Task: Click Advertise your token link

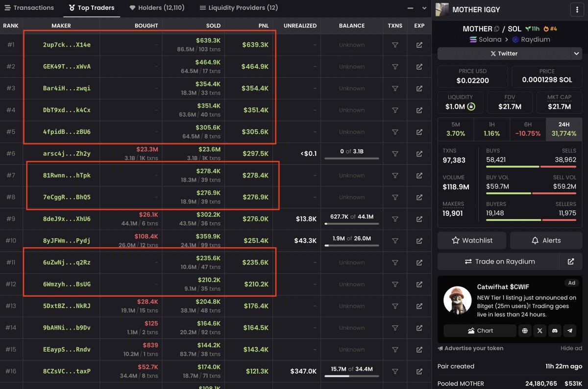Action: [x=470, y=348]
